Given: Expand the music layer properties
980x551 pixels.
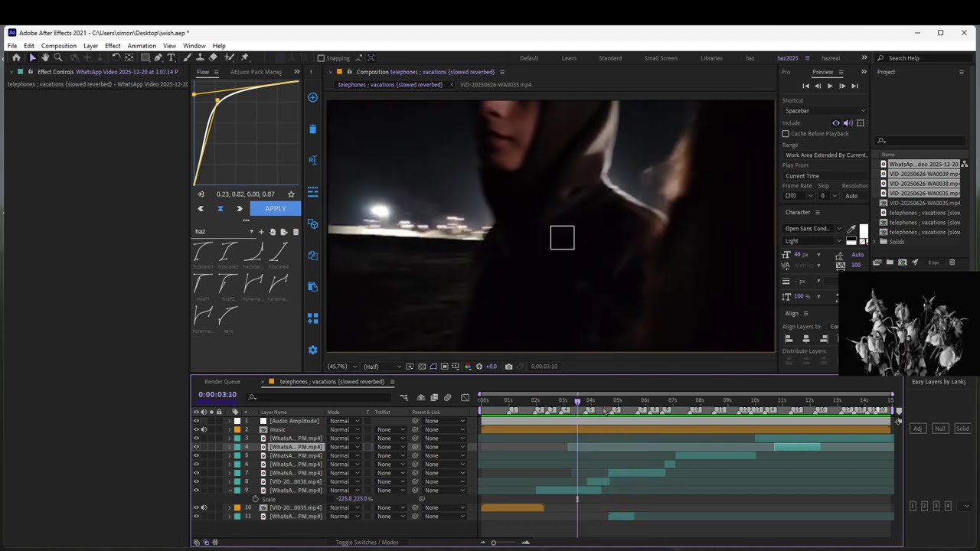Looking at the screenshot, I should (x=230, y=429).
